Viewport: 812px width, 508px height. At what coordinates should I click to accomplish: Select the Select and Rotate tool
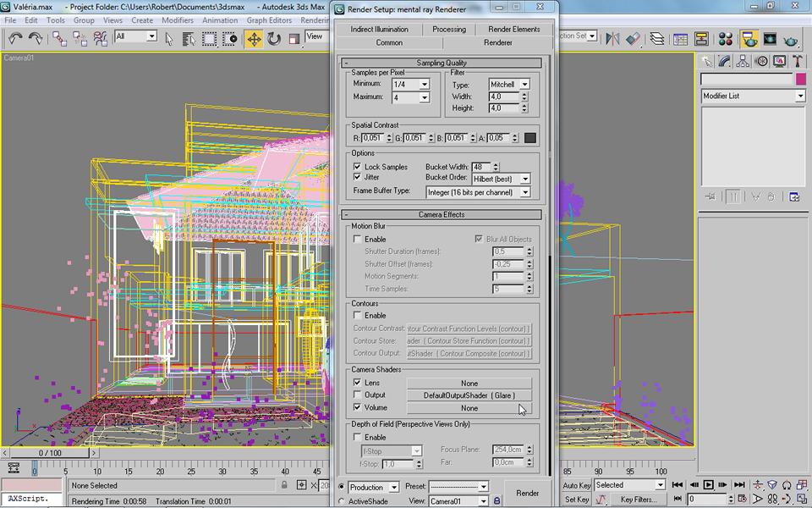272,38
